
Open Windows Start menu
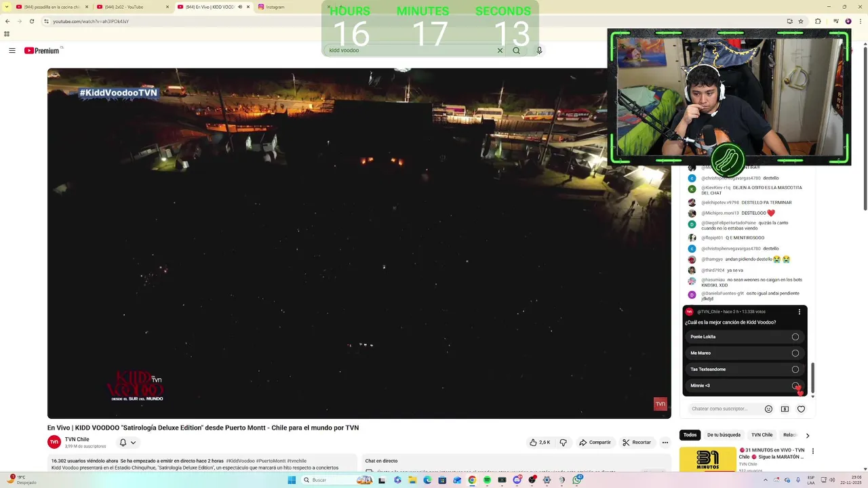point(292,480)
